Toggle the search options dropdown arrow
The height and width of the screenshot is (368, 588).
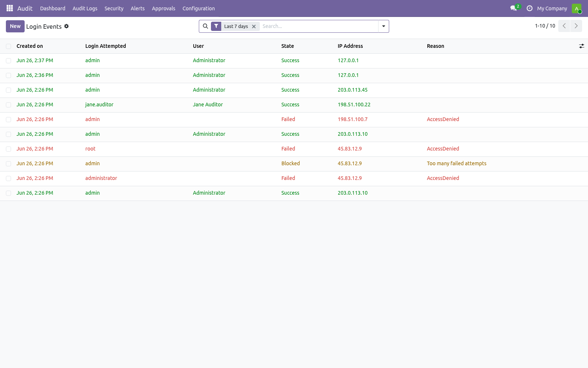(384, 26)
